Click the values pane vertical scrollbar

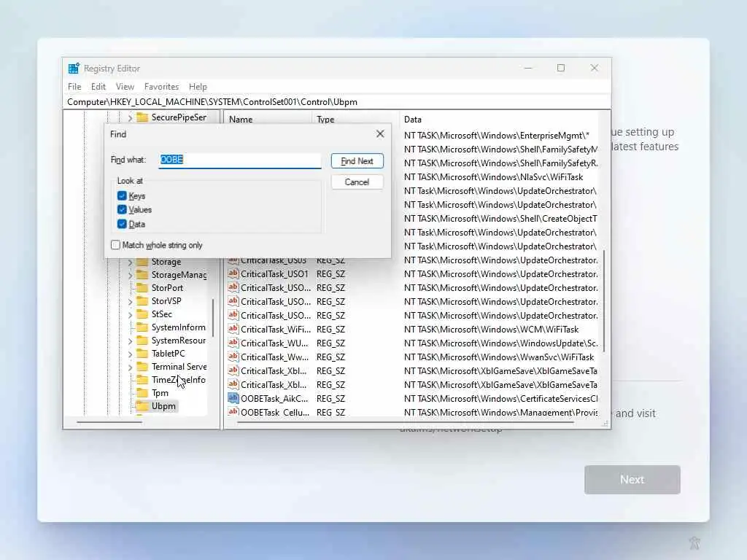coord(604,301)
